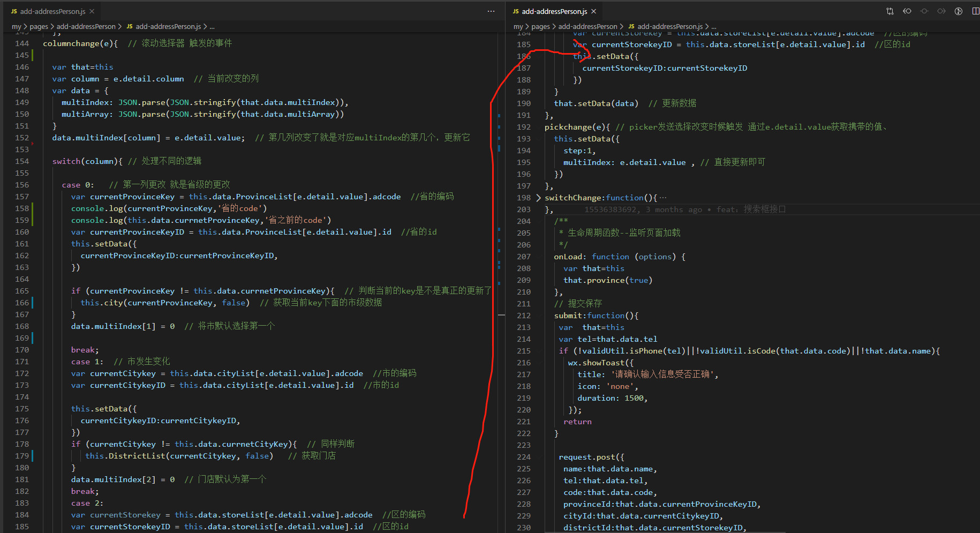
Task: Click 'case 0:' on line 156
Action: pos(78,185)
